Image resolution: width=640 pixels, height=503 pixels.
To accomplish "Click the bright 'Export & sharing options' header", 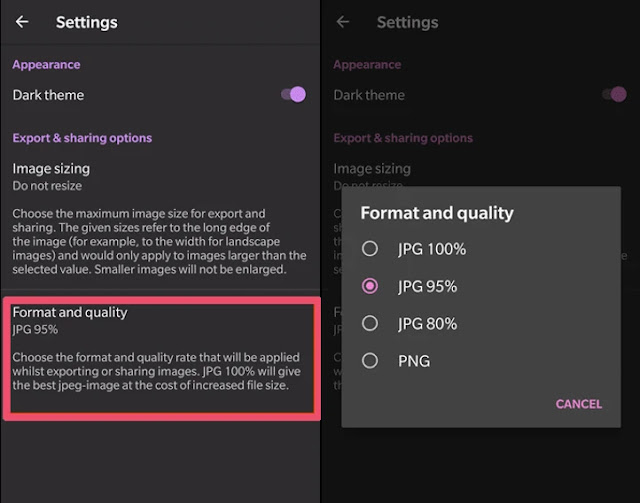I will (82, 138).
